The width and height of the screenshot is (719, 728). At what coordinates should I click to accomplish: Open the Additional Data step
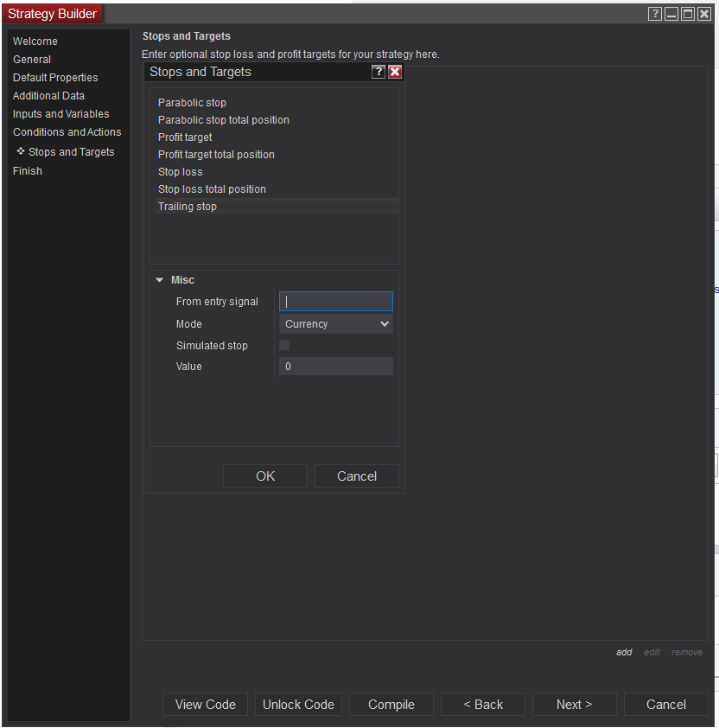48,96
